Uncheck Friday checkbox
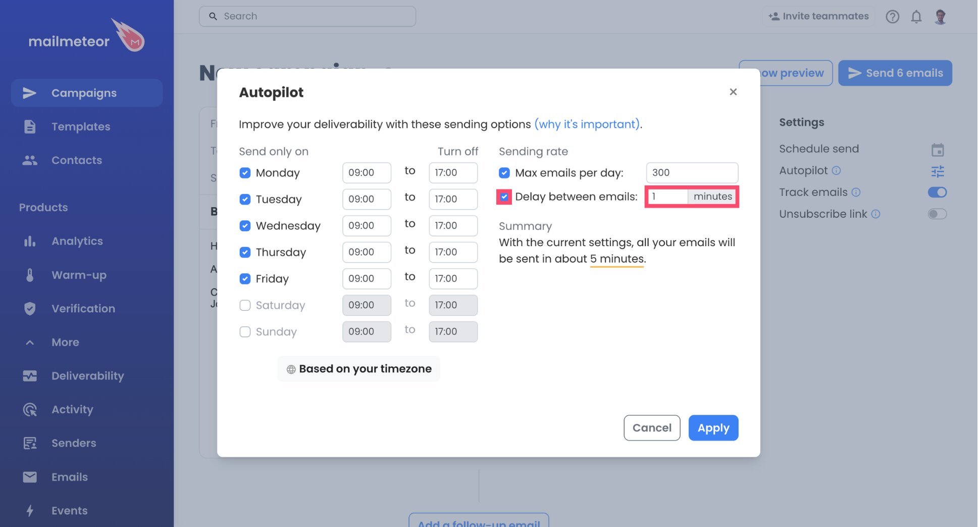Viewport: 980px width, 527px height. [x=245, y=278]
